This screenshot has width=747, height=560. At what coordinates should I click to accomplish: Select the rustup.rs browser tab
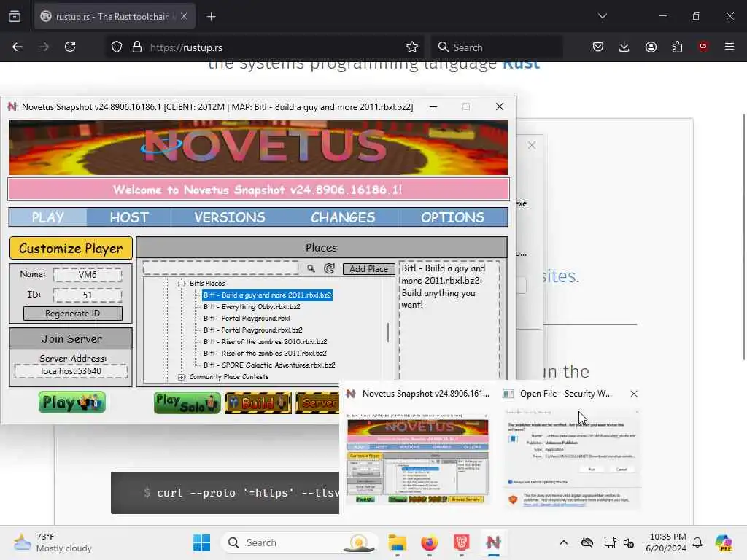point(115,17)
